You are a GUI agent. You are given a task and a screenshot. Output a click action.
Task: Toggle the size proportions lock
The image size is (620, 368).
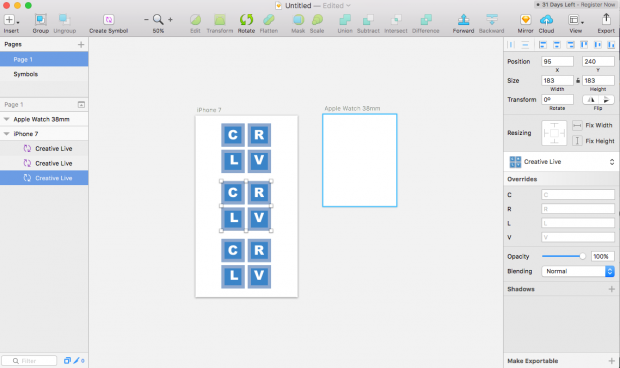578,81
